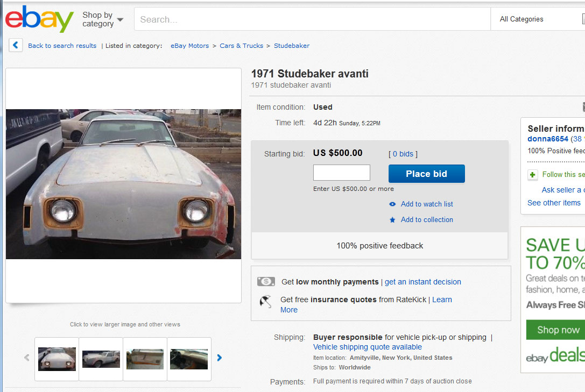This screenshot has width=585, height=392.
Task: Click the monthly payments money icon
Action: (x=266, y=282)
